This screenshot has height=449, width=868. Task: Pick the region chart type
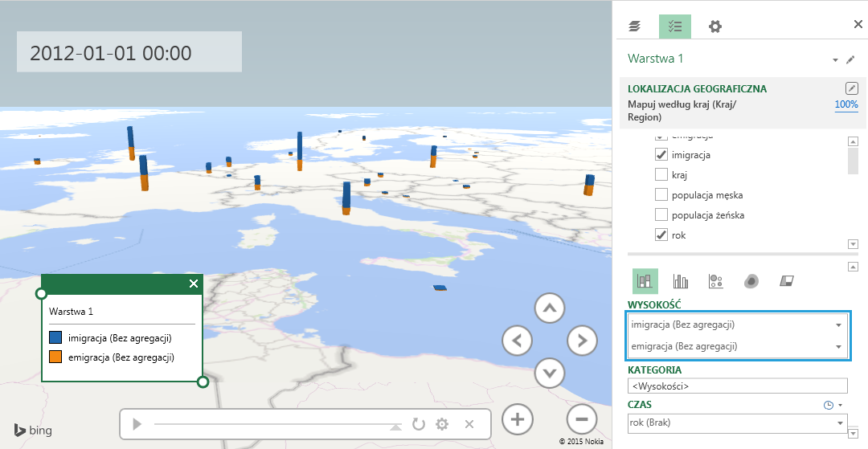[x=787, y=281]
